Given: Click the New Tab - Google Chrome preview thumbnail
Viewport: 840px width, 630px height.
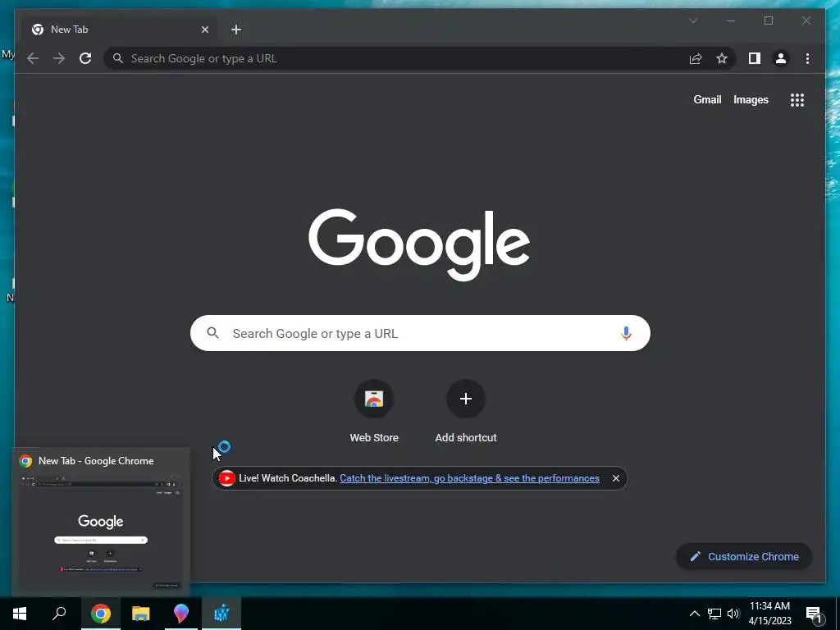Looking at the screenshot, I should tap(101, 532).
